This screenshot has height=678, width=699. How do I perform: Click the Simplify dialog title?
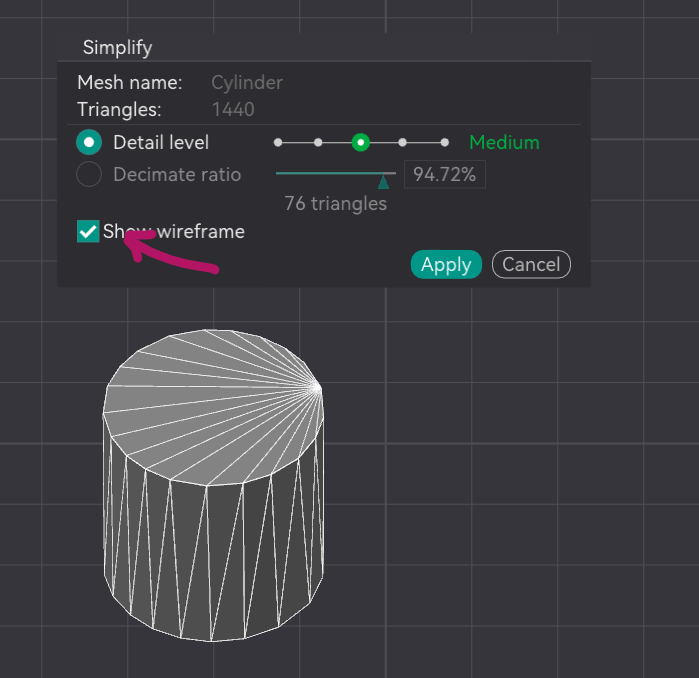click(x=117, y=48)
